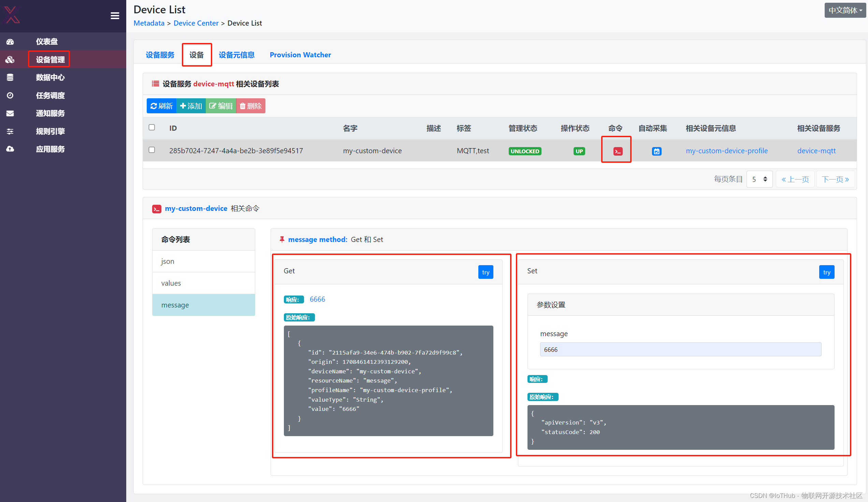Click the EdgeX logo in the sidebar
The image size is (868, 502).
(12, 15)
